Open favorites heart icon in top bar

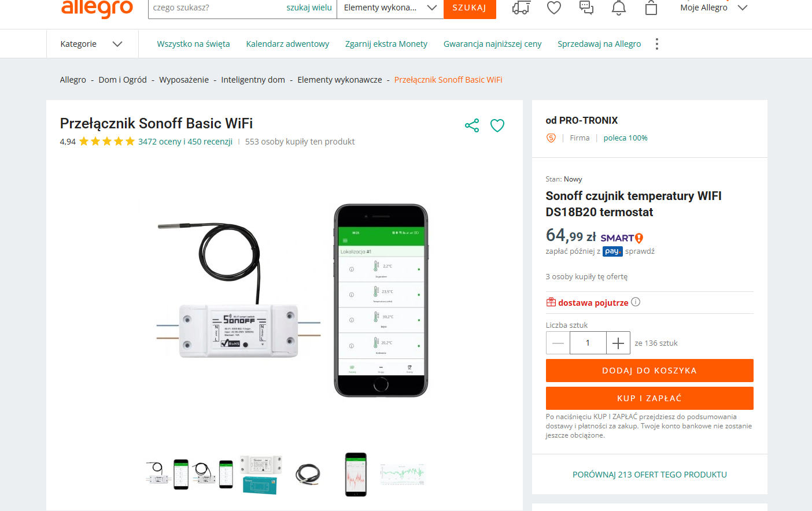(554, 8)
